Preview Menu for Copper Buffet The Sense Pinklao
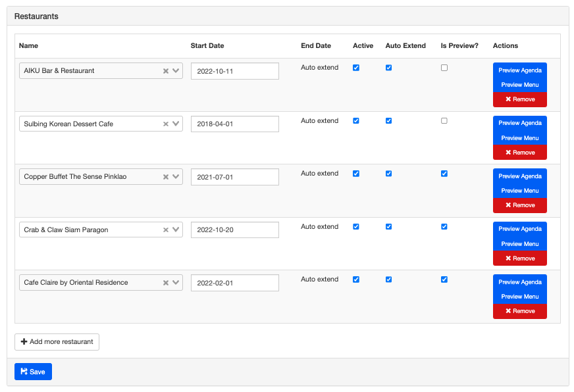The height and width of the screenshot is (392, 574). point(519,191)
